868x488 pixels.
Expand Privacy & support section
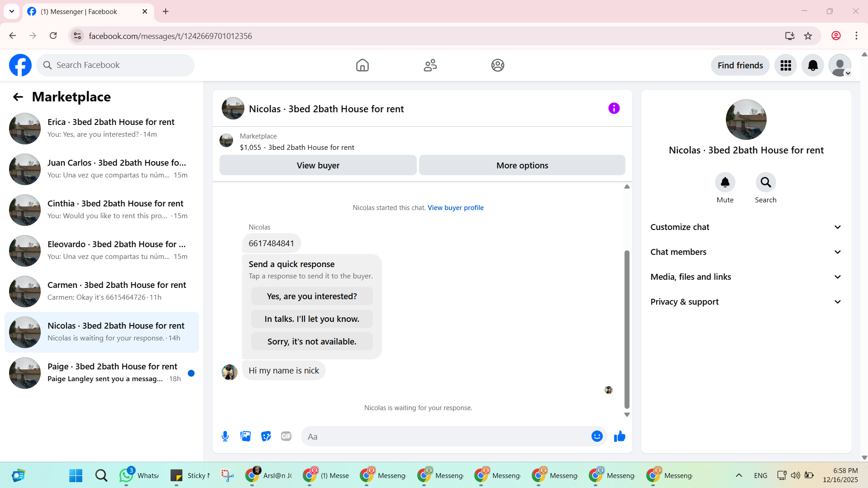pos(746,302)
